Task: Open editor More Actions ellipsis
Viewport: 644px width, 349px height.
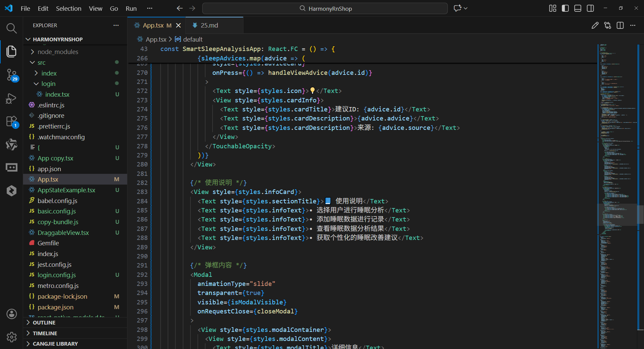Action: coord(633,26)
